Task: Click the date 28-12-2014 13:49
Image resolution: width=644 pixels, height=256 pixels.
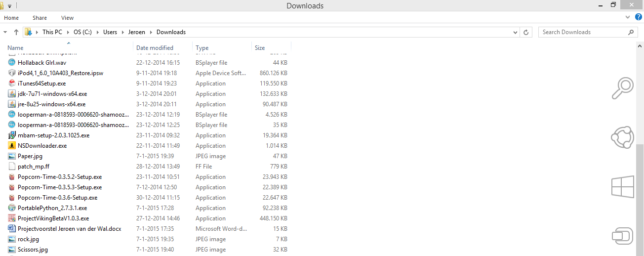Action: pos(158,167)
